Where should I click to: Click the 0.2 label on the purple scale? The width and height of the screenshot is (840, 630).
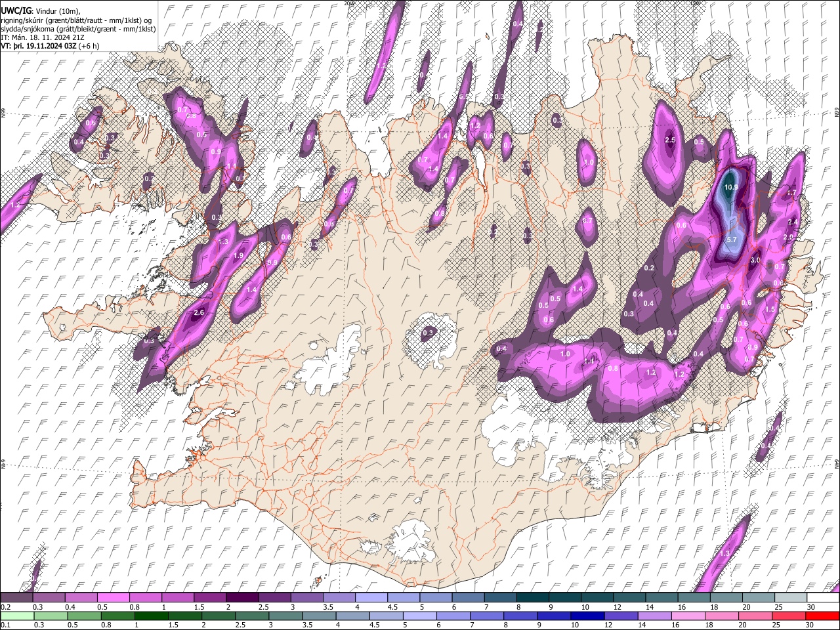[5, 607]
